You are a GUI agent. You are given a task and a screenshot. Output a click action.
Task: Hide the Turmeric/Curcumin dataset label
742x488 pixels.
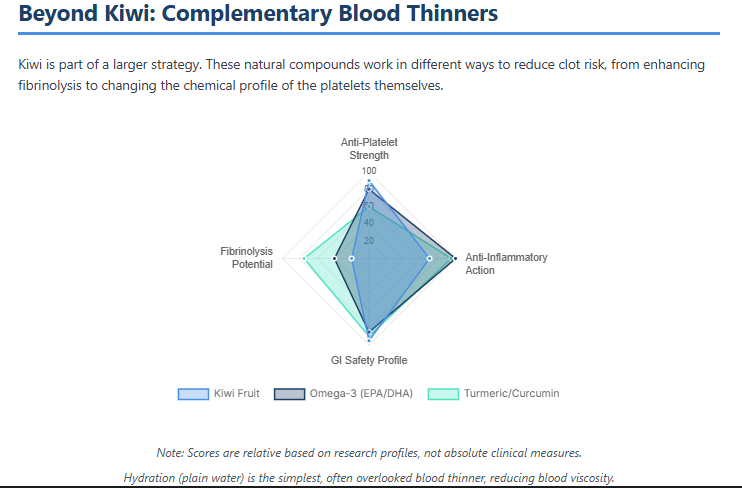[x=511, y=393]
